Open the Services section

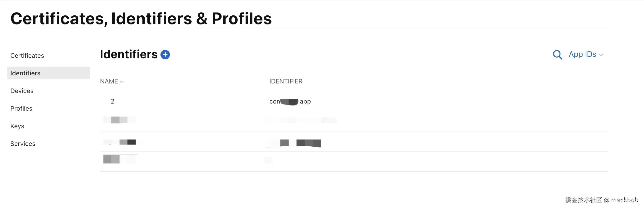23,144
